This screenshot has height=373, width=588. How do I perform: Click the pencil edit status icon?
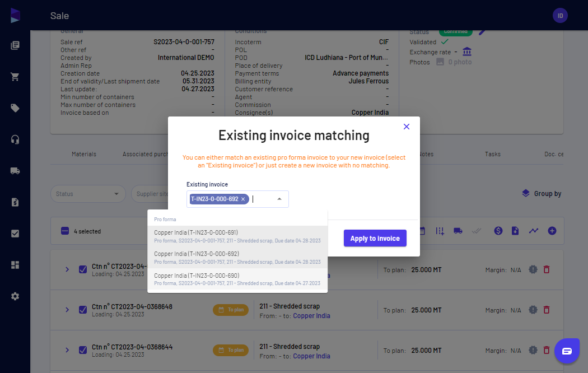click(482, 32)
